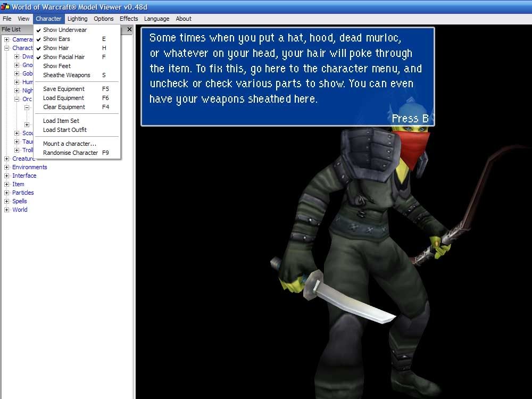
Task: Choose Load Equipment from menu
Action: click(77, 98)
